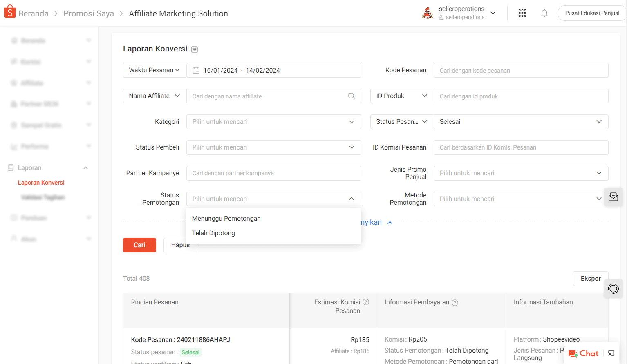Click the Kode Pesanan input field

tap(520, 70)
